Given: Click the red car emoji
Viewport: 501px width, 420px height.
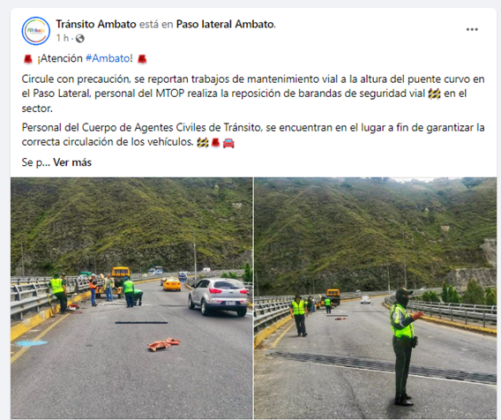Looking at the screenshot, I should [228, 143].
